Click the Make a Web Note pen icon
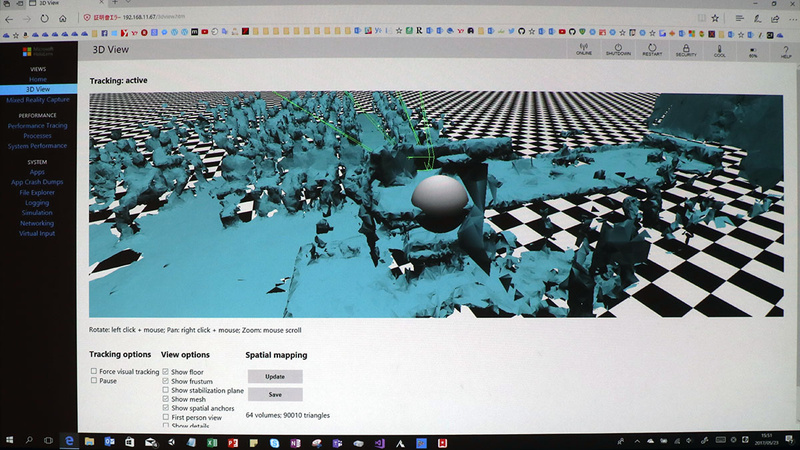 tap(757, 19)
